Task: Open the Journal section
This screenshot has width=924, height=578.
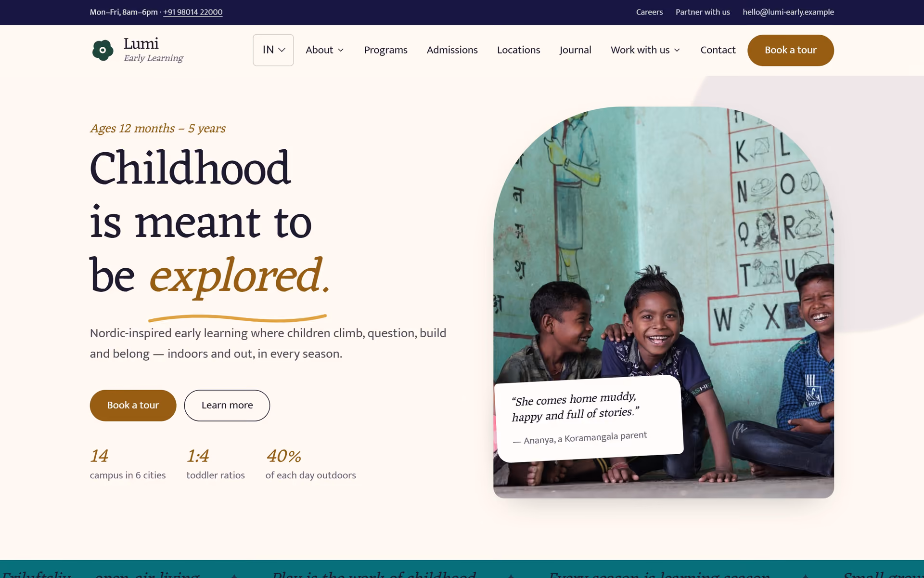Action: point(575,50)
